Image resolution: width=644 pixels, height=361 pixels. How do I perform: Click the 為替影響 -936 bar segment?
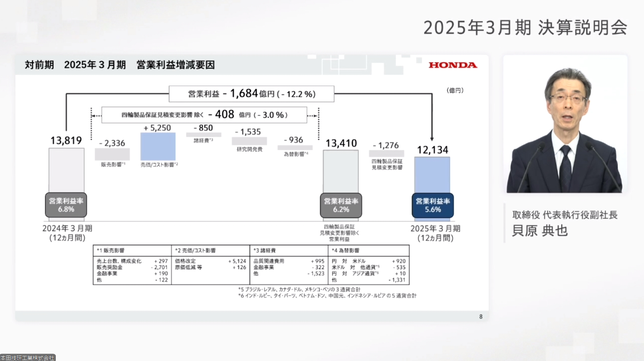pyautogui.click(x=295, y=148)
